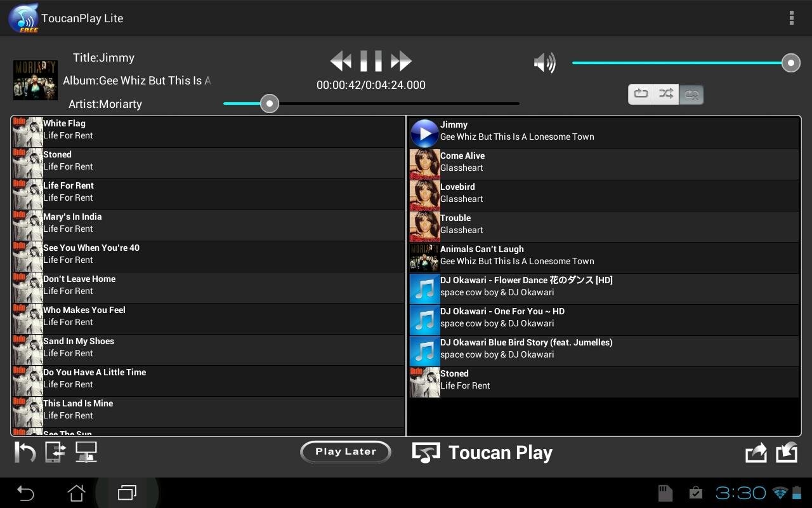Click the Title:Jimmy label
This screenshot has width=812, height=508.
click(103, 58)
